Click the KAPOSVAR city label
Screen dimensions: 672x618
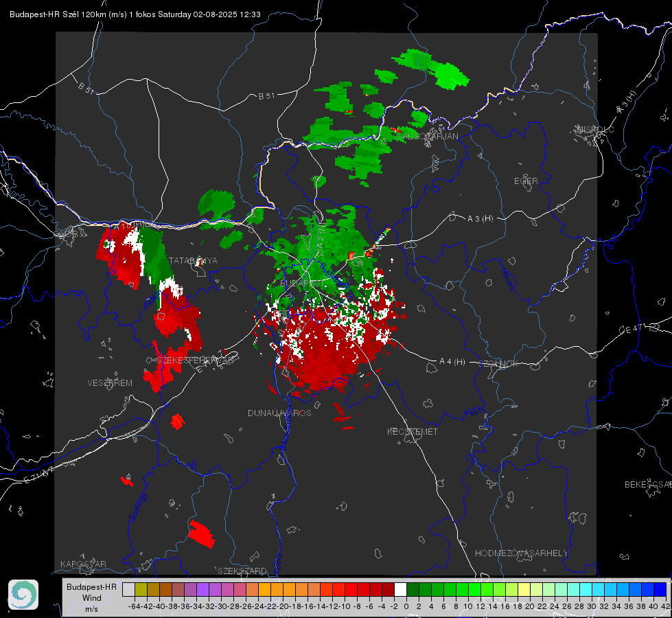(x=83, y=564)
